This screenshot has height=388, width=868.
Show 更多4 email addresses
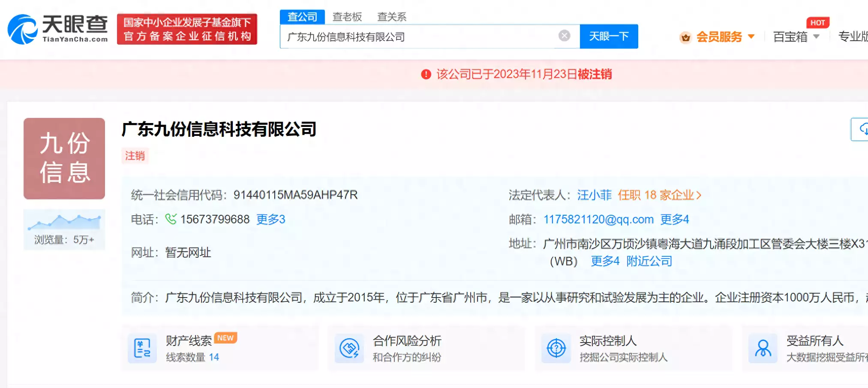674,220
